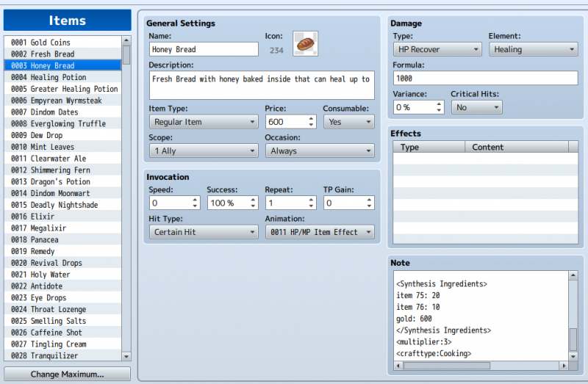Open the Animation dropdown

click(x=320, y=232)
